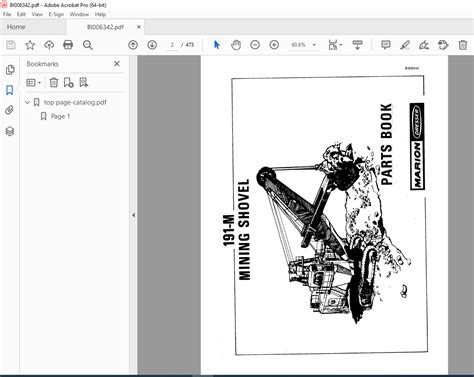Open zoom level dropdown arrow
This screenshot has width=474, height=377.
click(314, 45)
